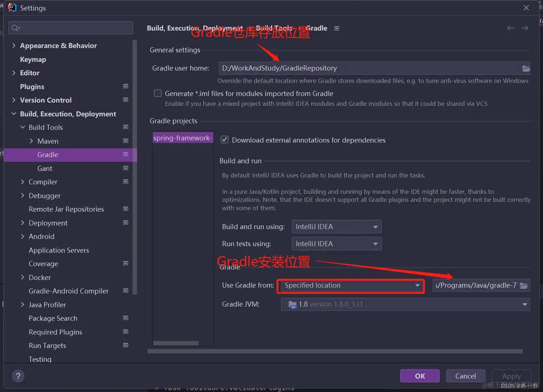543x392 pixels.
Task: Enable Generate *.iml files for modules checkbox
Action: [x=158, y=93]
